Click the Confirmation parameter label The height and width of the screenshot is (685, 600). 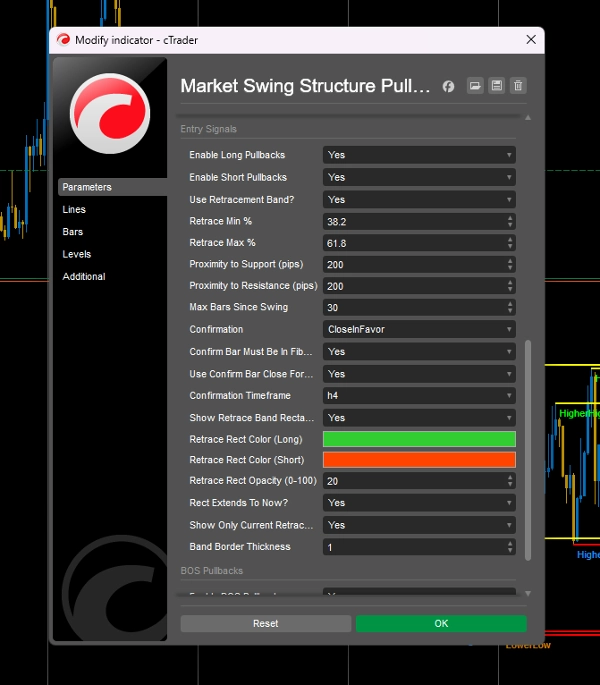[216, 329]
